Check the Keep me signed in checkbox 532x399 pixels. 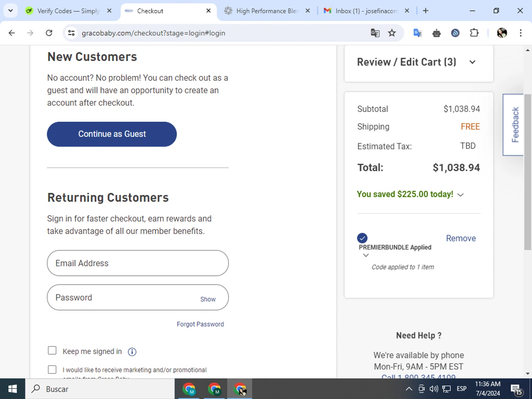(x=52, y=351)
